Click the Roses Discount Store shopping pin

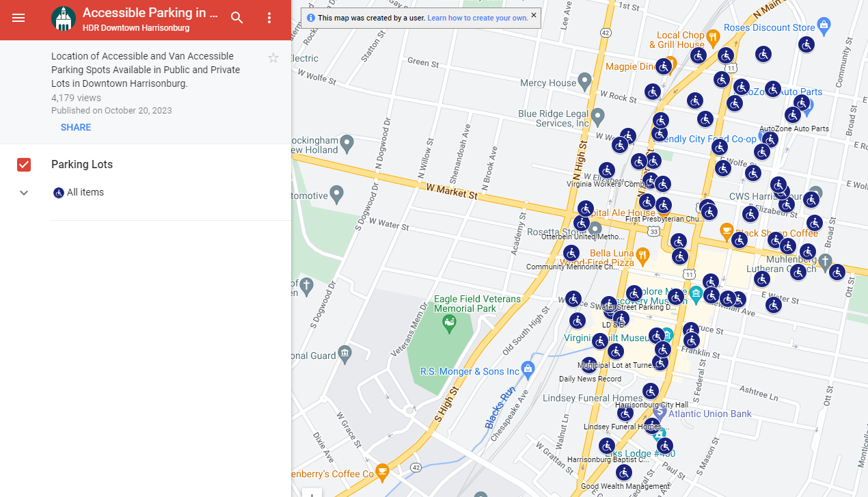(x=824, y=26)
